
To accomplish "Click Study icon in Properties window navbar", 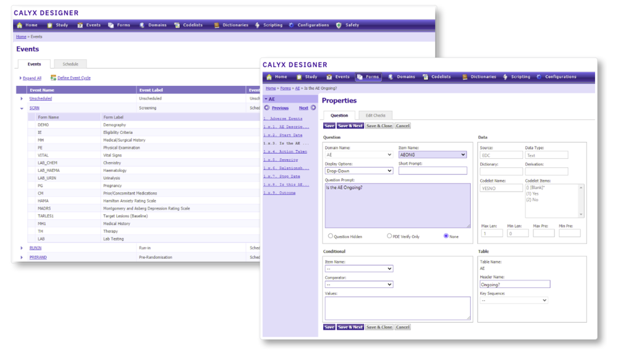I will 299,77.
